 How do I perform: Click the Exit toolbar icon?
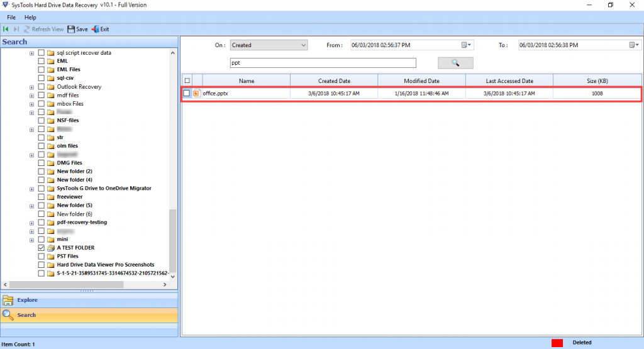96,29
